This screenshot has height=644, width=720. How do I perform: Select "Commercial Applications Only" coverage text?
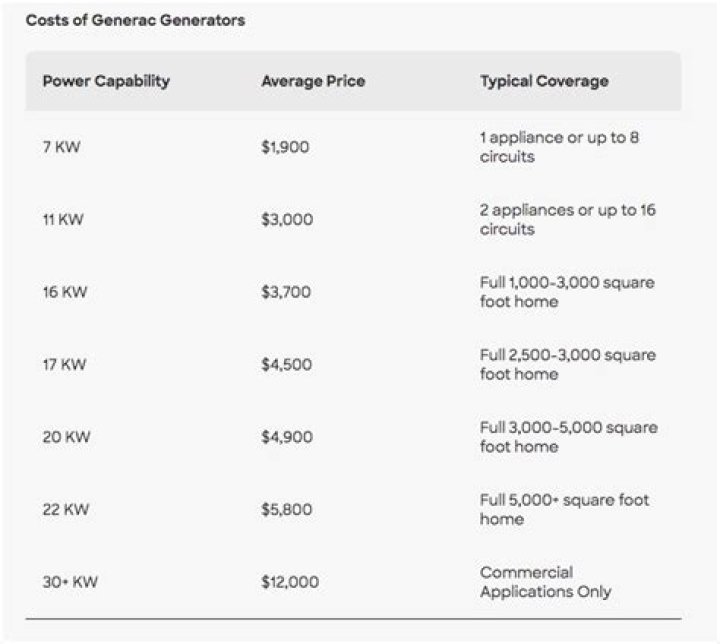click(x=545, y=582)
